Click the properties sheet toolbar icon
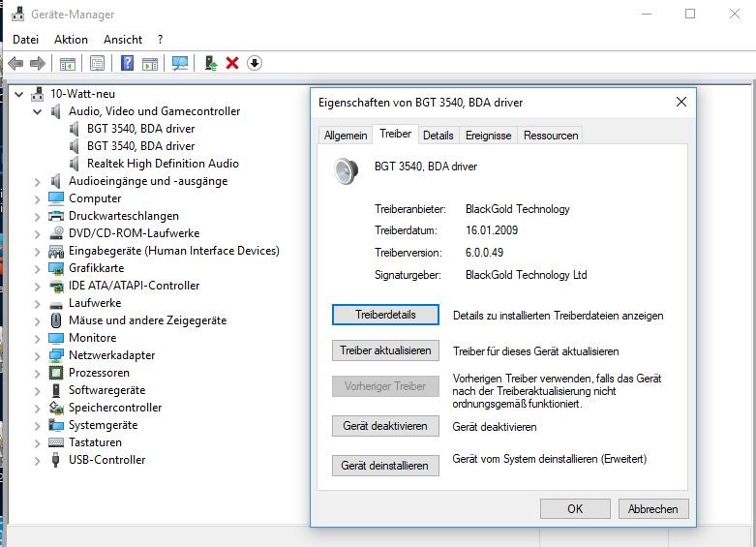The width and height of the screenshot is (756, 547). click(x=97, y=63)
